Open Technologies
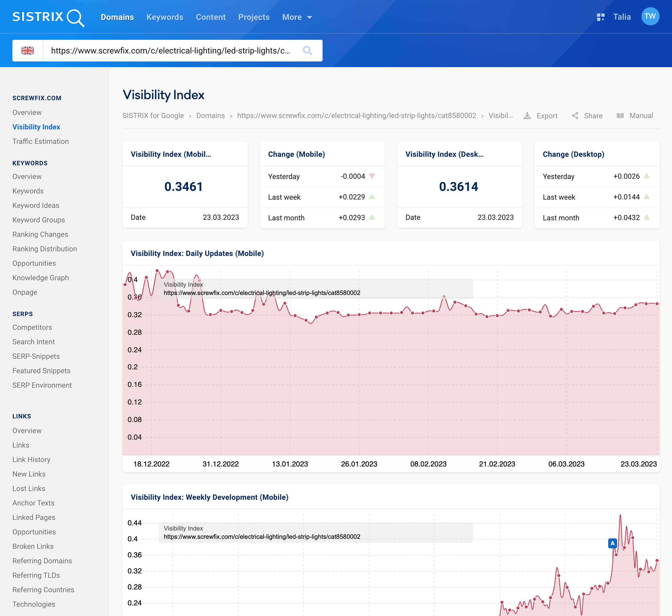Viewport: 672px width, 616px height. [34, 604]
